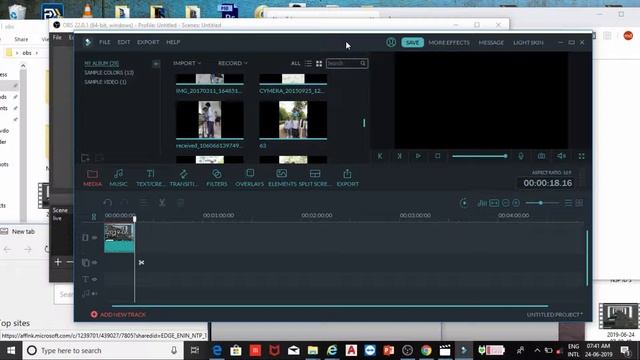This screenshot has height=360, width=640.
Task: Take a snapshot with camera icon
Action: click(x=541, y=156)
